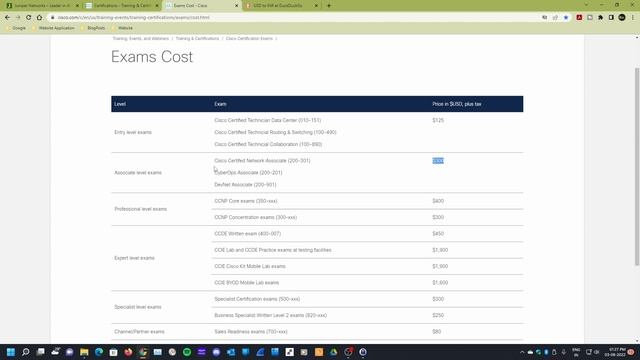Open the Website bookmark folder
Image resolution: width=640 pixels, height=360 pixels.
[x=122, y=28]
